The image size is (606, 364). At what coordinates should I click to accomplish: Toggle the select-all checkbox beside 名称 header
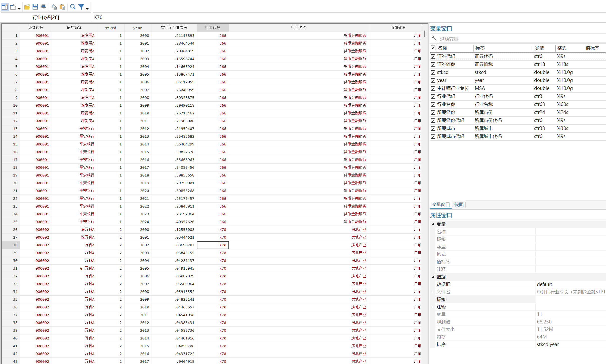pyautogui.click(x=433, y=48)
